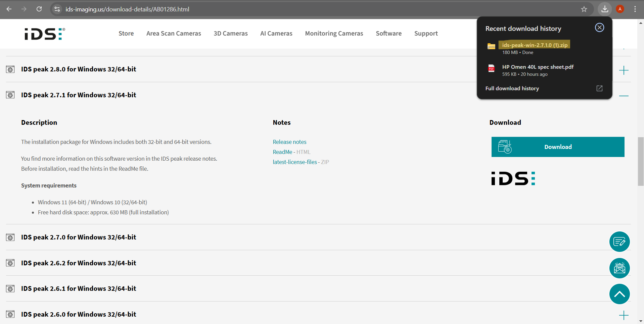The height and width of the screenshot is (324, 644).
Task: Open Chrome's three-dot menu
Action: (635, 9)
